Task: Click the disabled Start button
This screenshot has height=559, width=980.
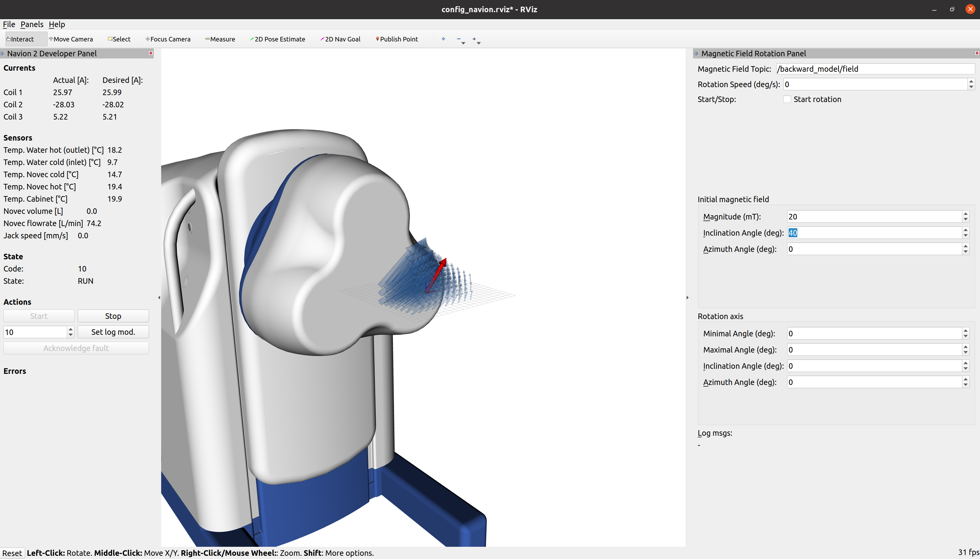Action: coord(39,316)
